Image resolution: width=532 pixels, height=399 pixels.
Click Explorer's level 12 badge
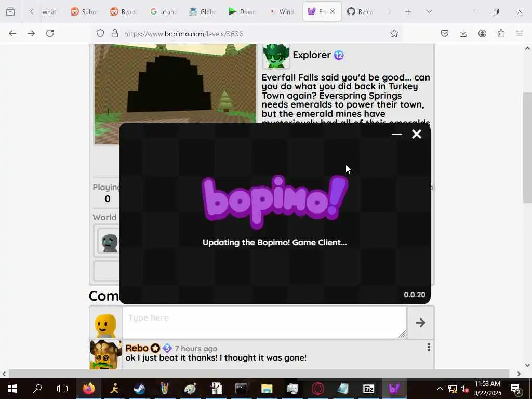pos(339,55)
